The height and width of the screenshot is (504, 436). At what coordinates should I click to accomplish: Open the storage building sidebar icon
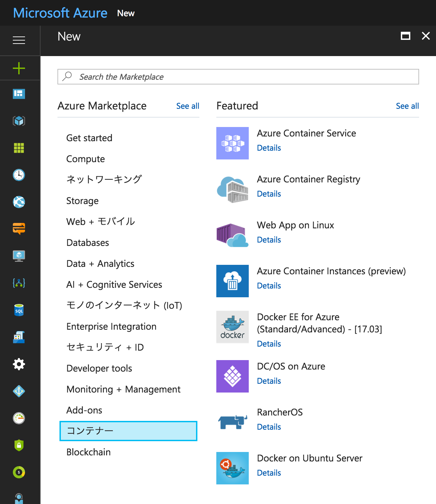pos(19,337)
